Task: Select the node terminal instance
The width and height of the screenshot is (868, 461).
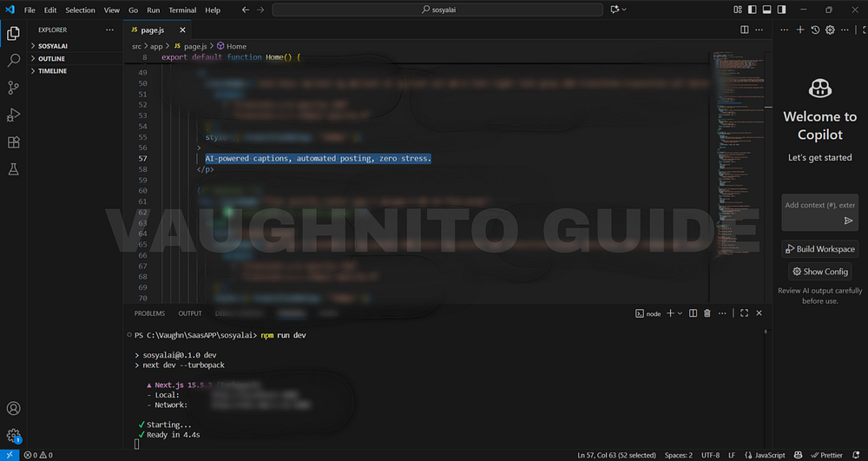Action: (648, 313)
